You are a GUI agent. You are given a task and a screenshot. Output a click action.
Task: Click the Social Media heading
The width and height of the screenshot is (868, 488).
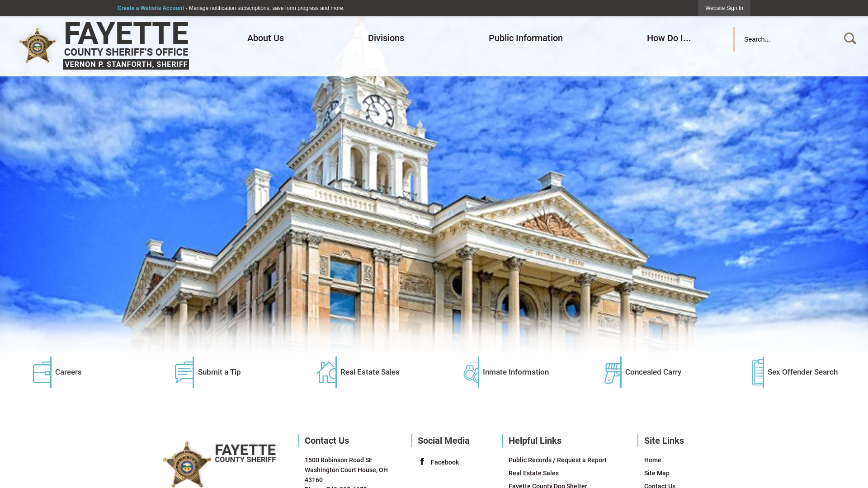(x=443, y=441)
